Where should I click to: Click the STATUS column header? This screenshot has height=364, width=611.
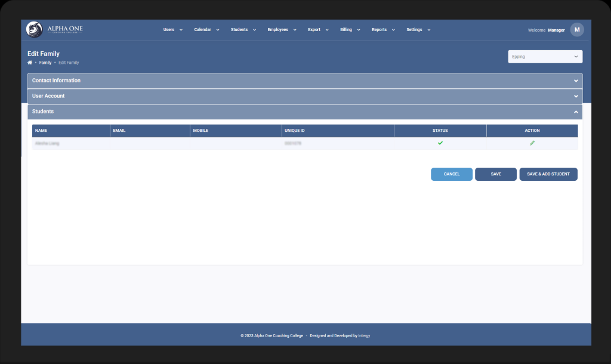[x=440, y=131]
